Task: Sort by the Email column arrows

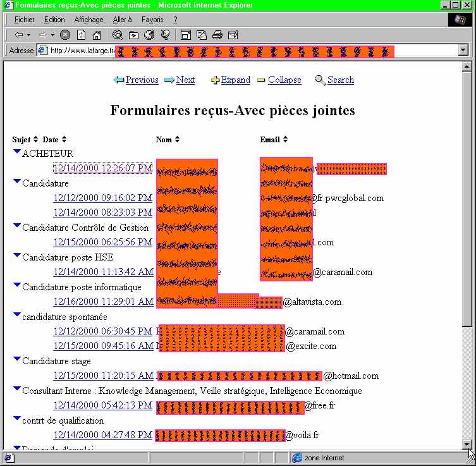Action: [285, 139]
